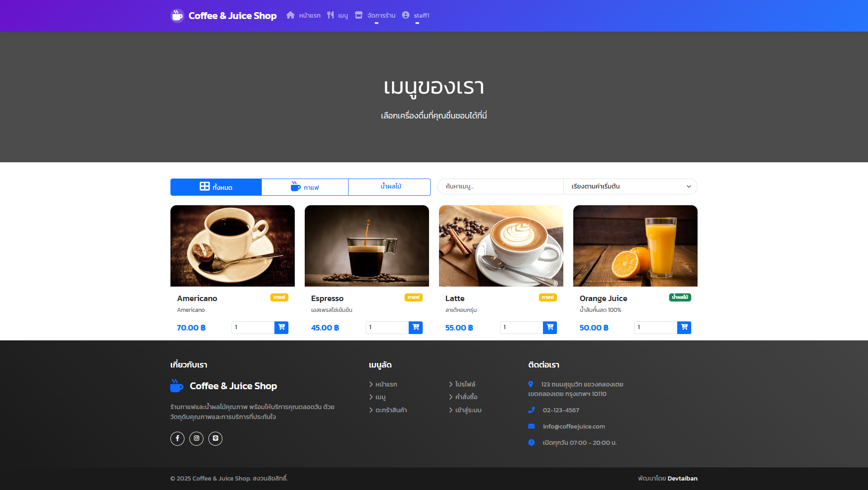Click the quantity field of the Espresso

coord(387,327)
